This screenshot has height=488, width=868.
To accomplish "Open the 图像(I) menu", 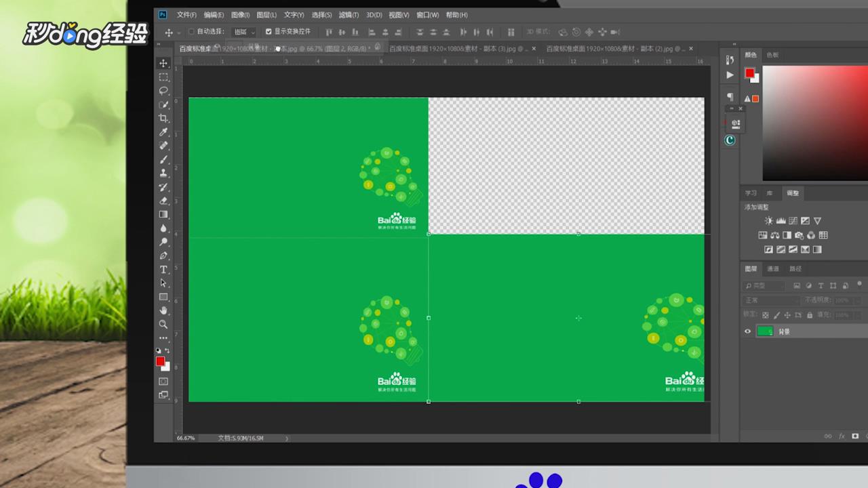I will tap(240, 15).
